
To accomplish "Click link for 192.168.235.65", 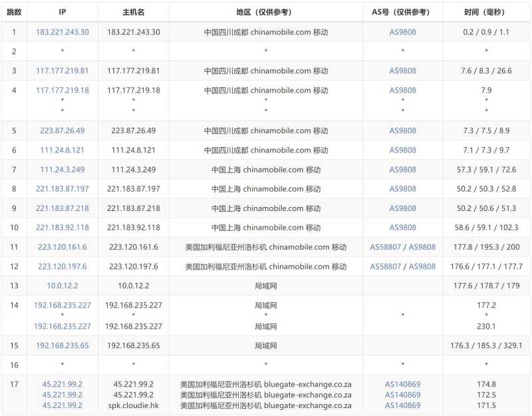I will coord(62,345).
